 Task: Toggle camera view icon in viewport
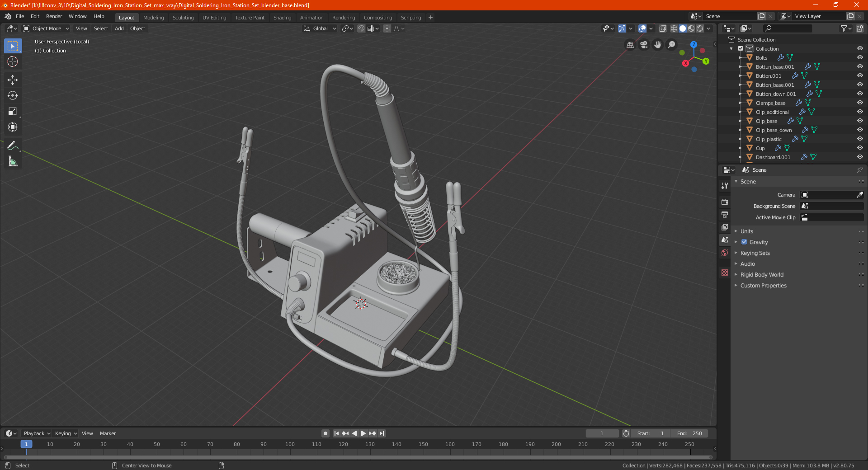point(644,45)
